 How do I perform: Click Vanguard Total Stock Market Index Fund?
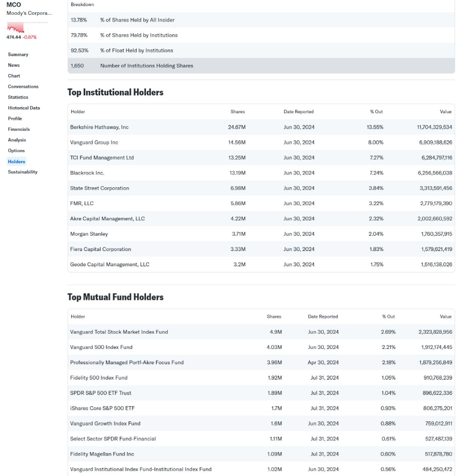click(119, 332)
